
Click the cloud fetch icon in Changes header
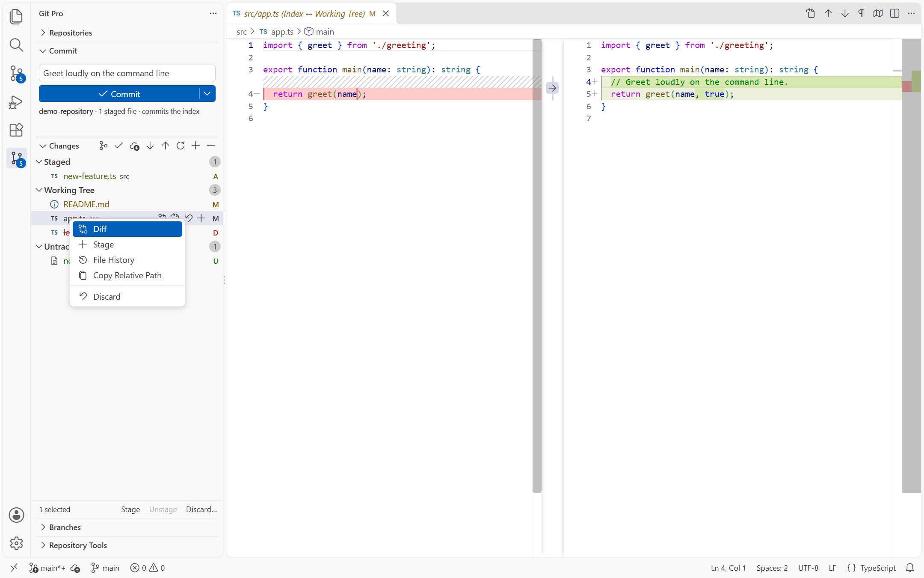[x=134, y=146]
